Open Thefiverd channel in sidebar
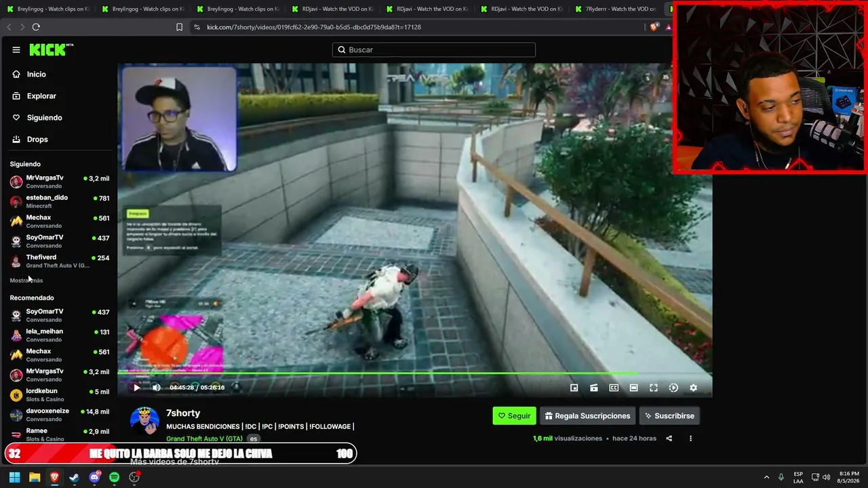Screen dimensions: 868x488 pos(59,261)
